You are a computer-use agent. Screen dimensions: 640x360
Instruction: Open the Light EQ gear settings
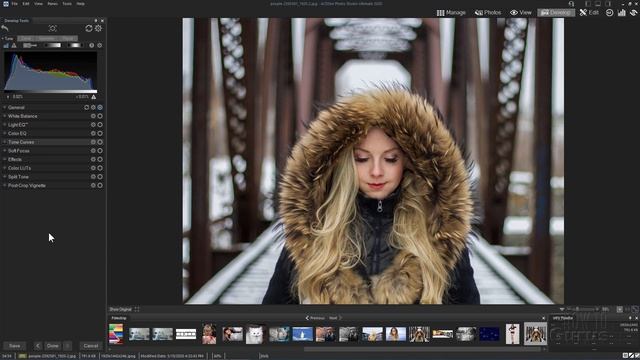93,124
